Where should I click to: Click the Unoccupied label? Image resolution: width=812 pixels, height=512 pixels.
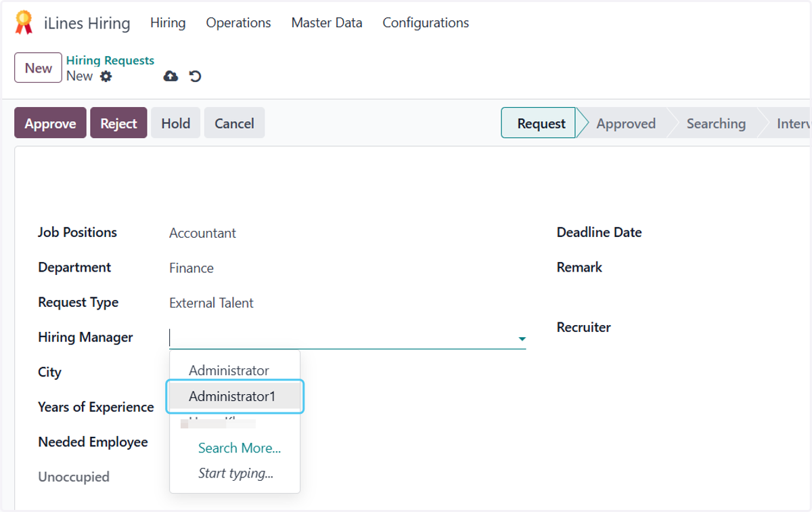tap(74, 477)
